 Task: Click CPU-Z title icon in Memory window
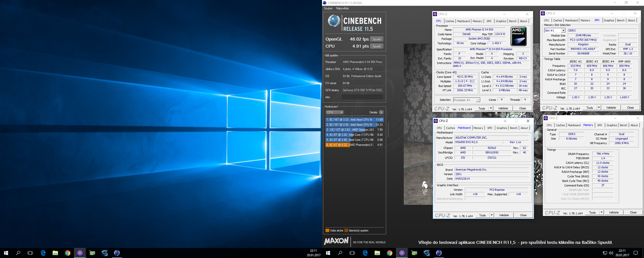546,118
